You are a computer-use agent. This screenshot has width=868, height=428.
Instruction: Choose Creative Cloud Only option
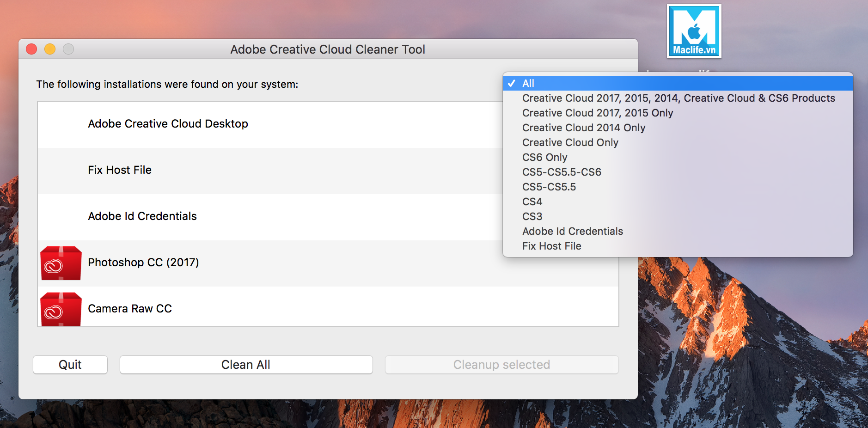tap(570, 142)
